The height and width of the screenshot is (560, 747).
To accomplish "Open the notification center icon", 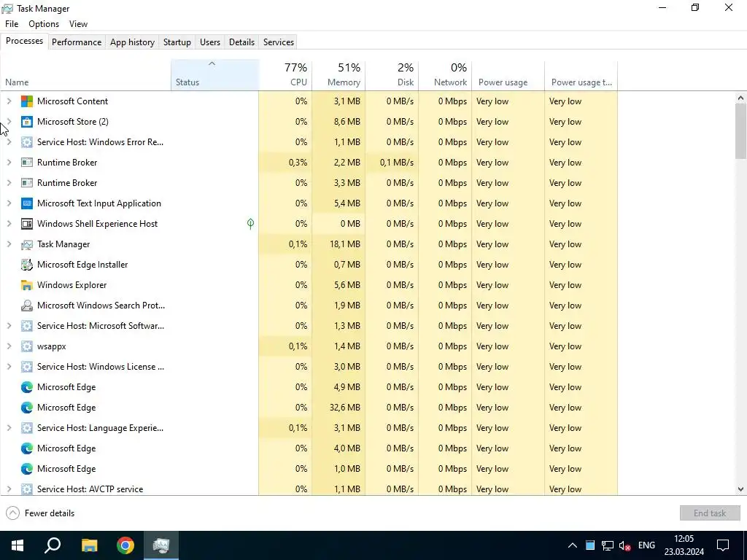I will [723, 545].
